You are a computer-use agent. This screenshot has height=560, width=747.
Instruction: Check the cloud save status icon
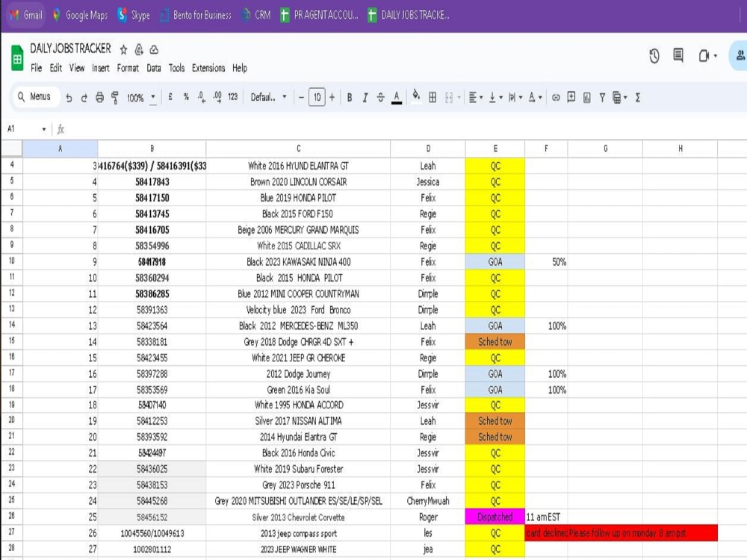click(x=154, y=49)
